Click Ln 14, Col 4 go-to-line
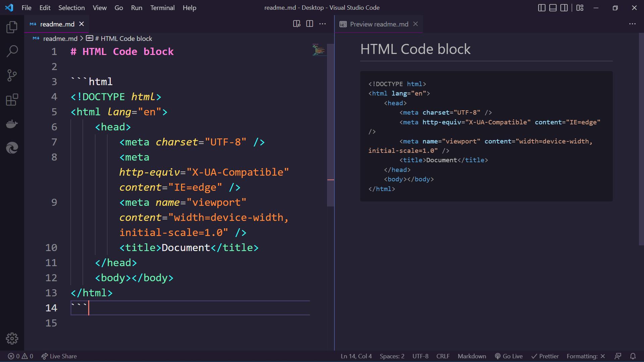 [x=356, y=356]
